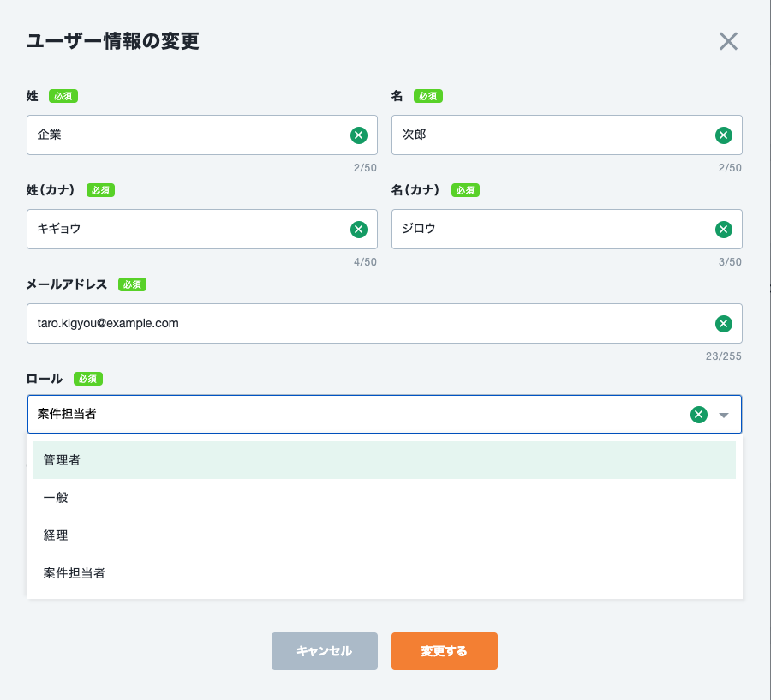
Task: Focus the 姓(カナ) field with キギョウ
Action: pos(184,229)
